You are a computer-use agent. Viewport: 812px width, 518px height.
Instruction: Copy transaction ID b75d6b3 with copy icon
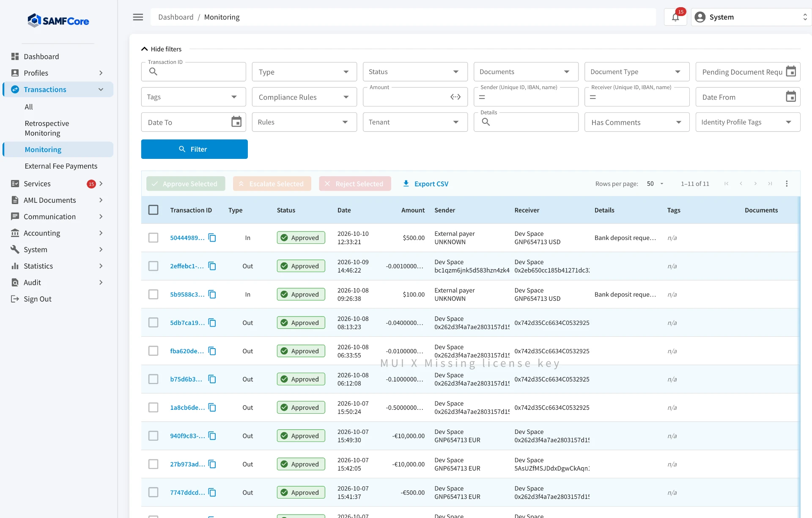tap(212, 379)
